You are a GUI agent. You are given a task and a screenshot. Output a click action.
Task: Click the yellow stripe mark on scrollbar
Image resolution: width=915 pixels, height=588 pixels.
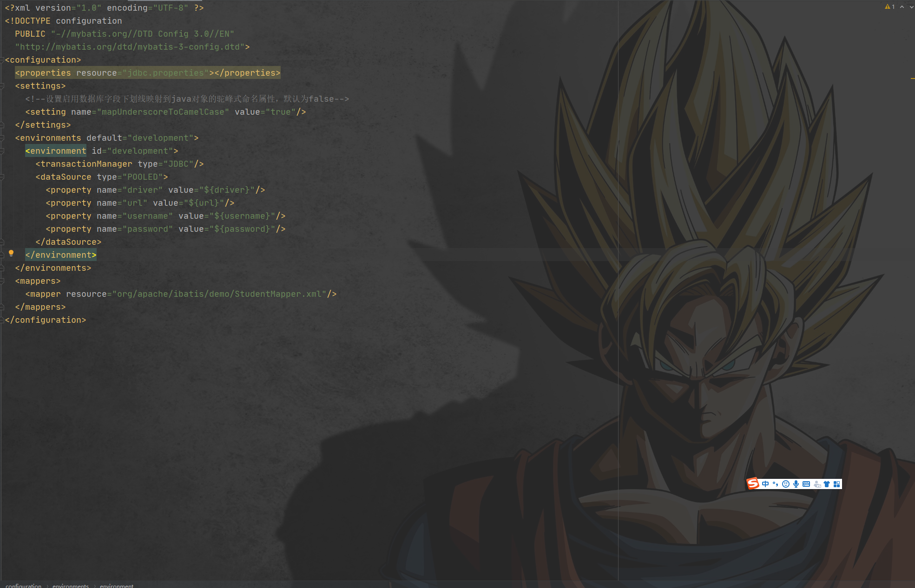click(x=913, y=78)
